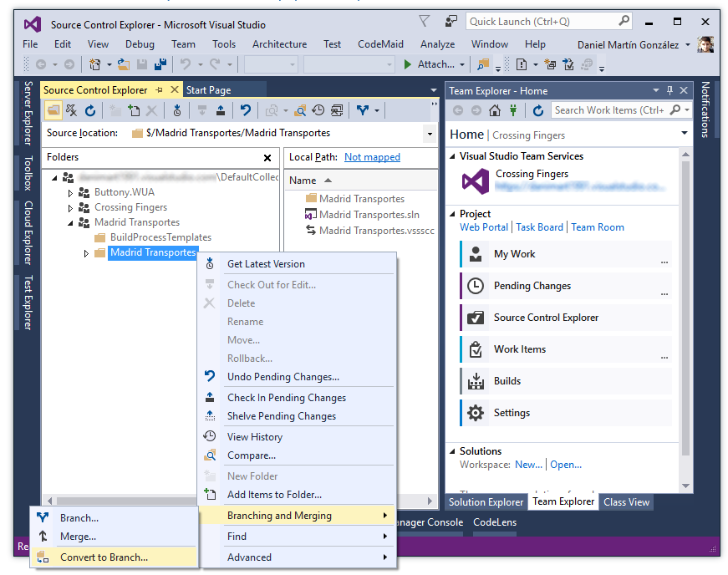Click Not mapped local path link
This screenshot has width=728, height=575.
pos(372,157)
